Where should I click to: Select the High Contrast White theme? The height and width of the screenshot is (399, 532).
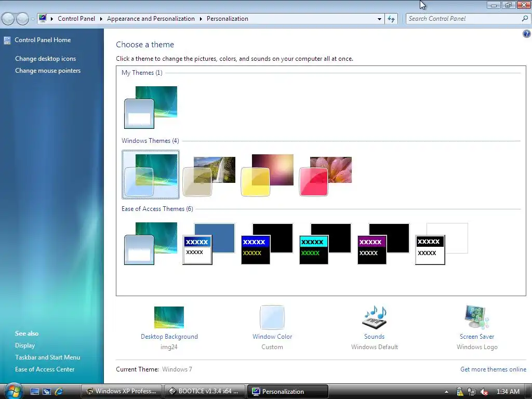click(442, 244)
